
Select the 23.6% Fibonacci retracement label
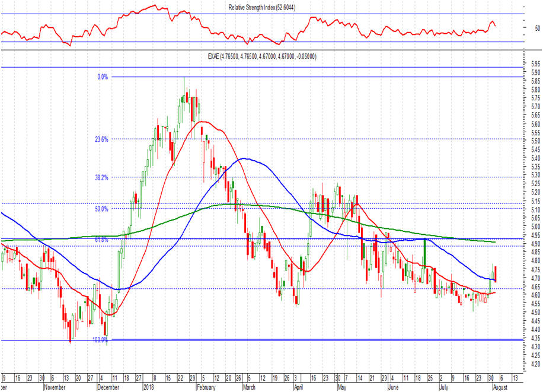[x=101, y=139]
